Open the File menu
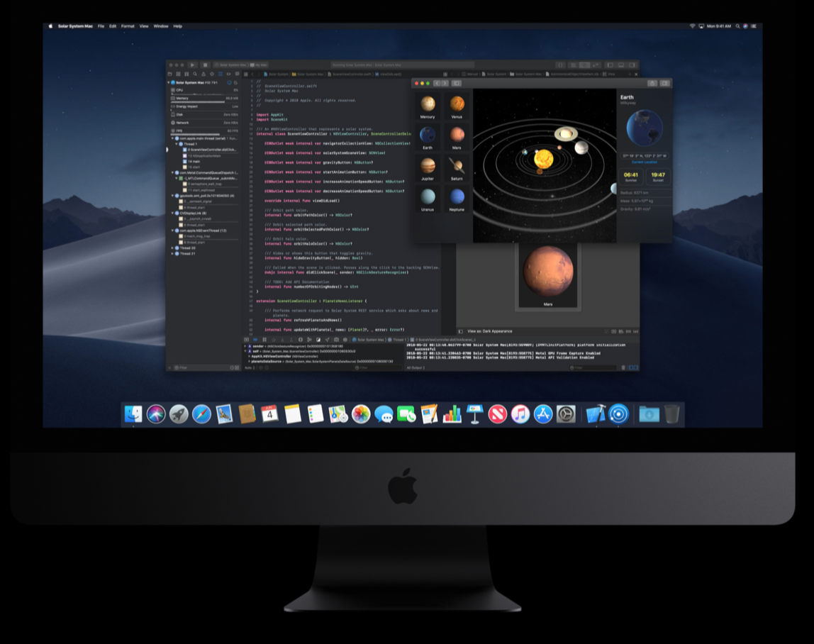 pos(101,26)
